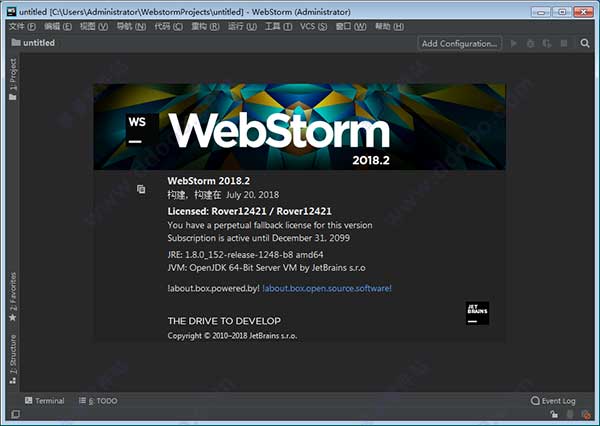Click the untitled project folder icon
Screen dimensions: 600x426
[16, 42]
